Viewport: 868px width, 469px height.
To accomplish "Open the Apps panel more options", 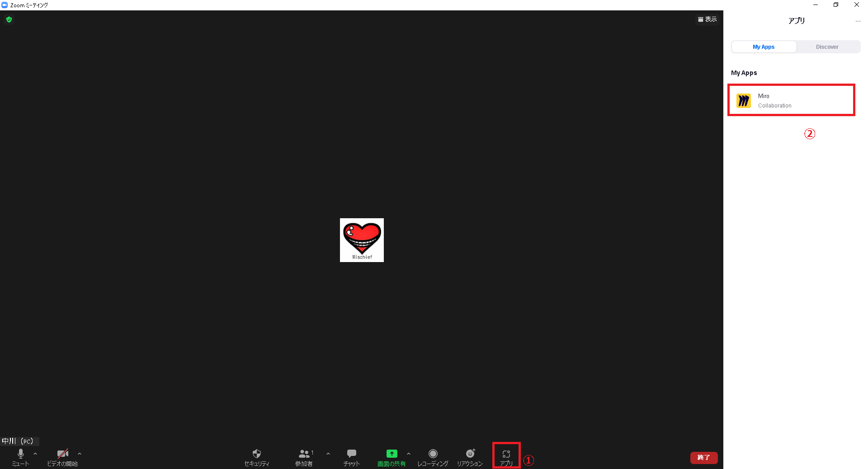I will [x=858, y=21].
